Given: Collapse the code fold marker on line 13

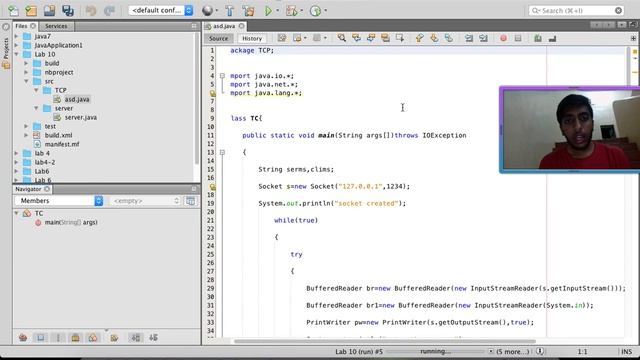Looking at the screenshot, I should click(x=222, y=152).
